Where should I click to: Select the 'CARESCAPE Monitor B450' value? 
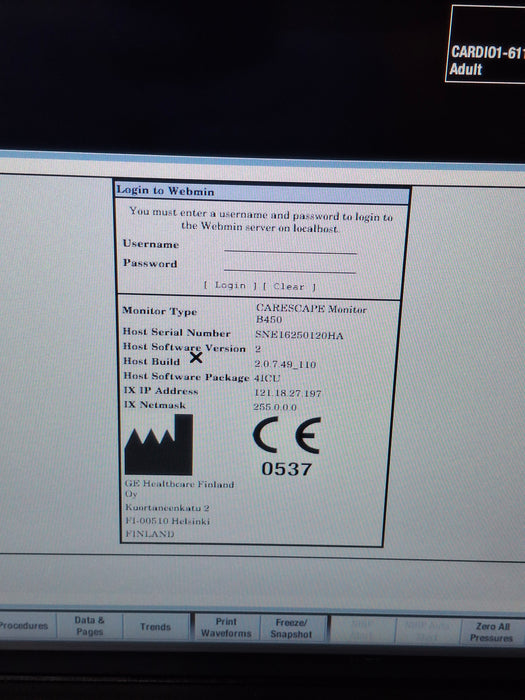click(x=311, y=314)
